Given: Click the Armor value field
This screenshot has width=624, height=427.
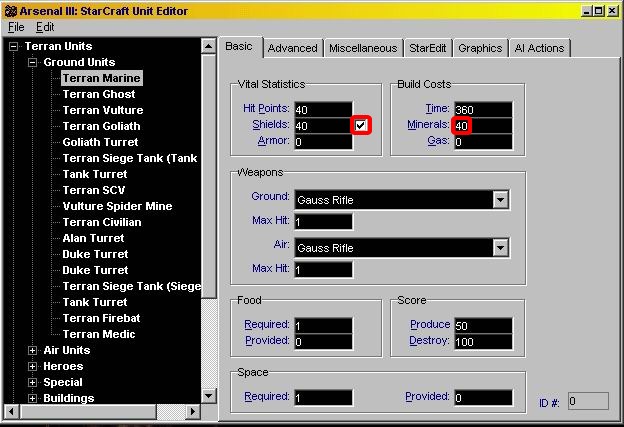Looking at the screenshot, I should click(323, 142).
